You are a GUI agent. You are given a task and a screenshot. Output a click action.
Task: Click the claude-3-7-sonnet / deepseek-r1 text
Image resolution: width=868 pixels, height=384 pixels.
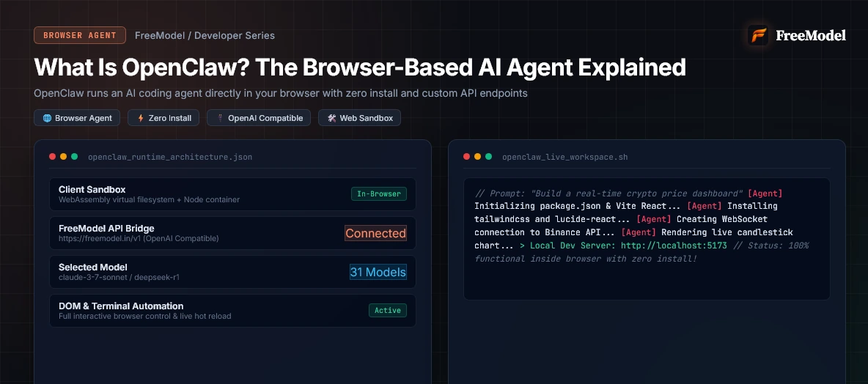(x=119, y=277)
